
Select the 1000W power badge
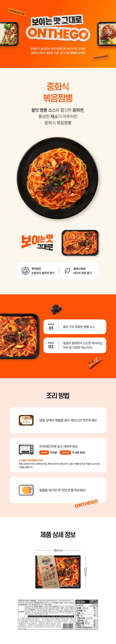coord(65,453)
